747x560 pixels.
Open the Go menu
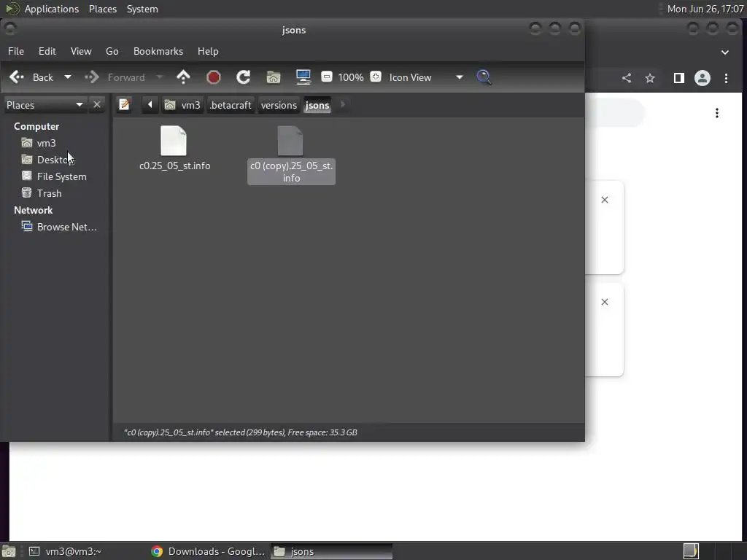coord(112,51)
